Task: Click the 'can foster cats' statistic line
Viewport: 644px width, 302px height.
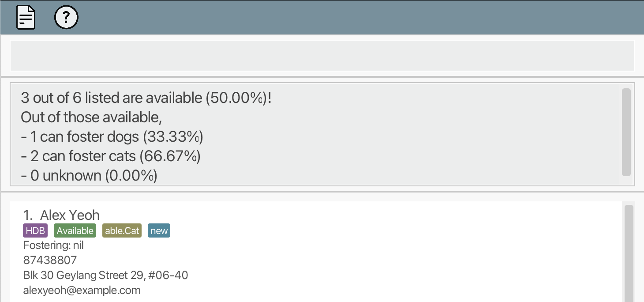Action: click(x=110, y=156)
